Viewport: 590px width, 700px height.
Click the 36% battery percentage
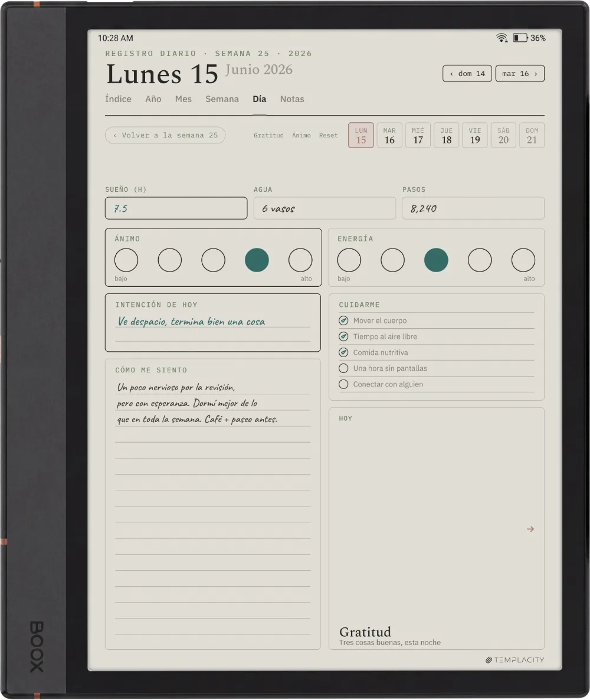538,38
